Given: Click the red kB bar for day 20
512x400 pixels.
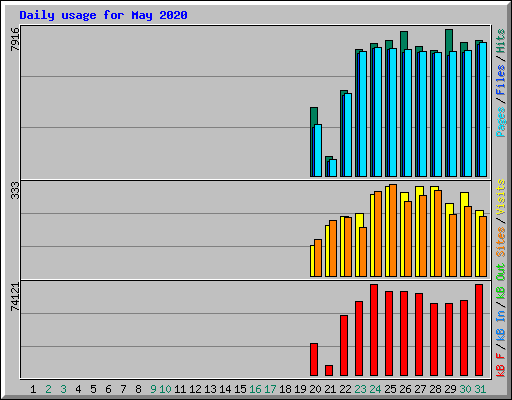Looking at the screenshot, I should click(314, 360).
